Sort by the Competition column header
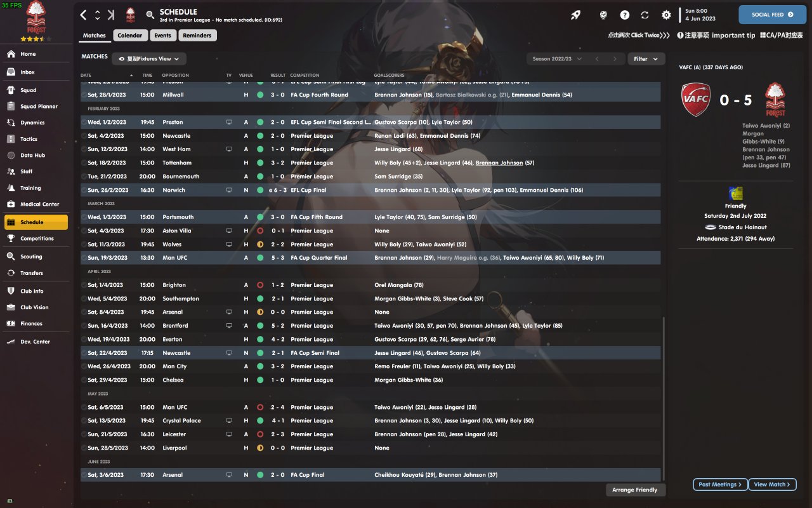812x508 pixels. [305, 76]
